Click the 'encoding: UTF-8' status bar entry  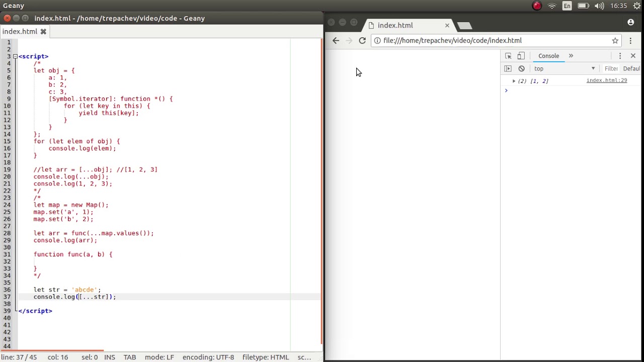pyautogui.click(x=208, y=357)
